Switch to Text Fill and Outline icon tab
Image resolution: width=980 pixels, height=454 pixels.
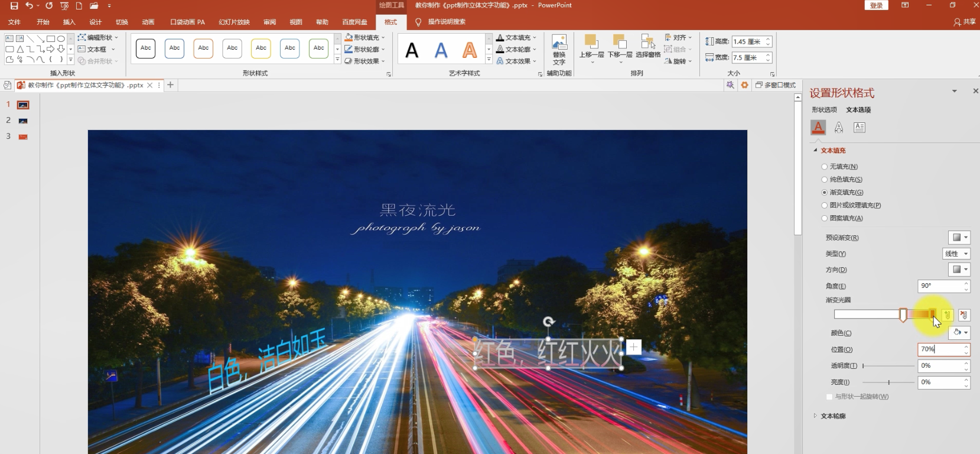pos(818,127)
